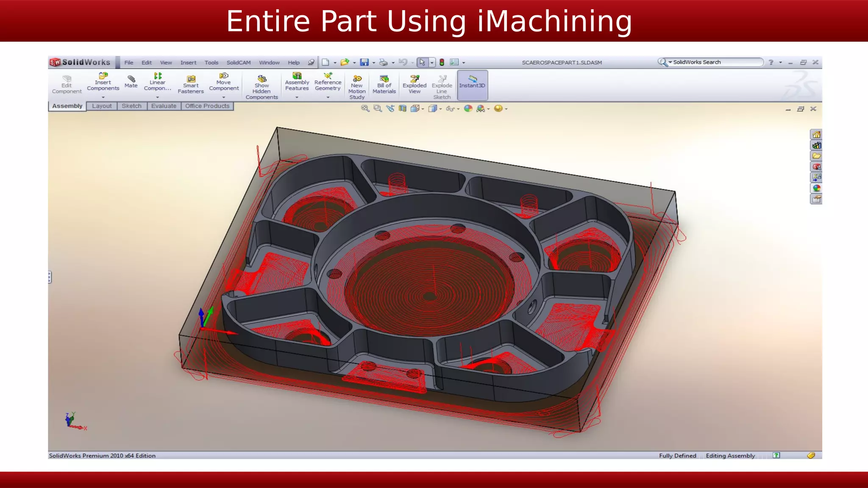The width and height of the screenshot is (868, 488).
Task: Click the Save floppy disk icon
Action: tap(364, 62)
